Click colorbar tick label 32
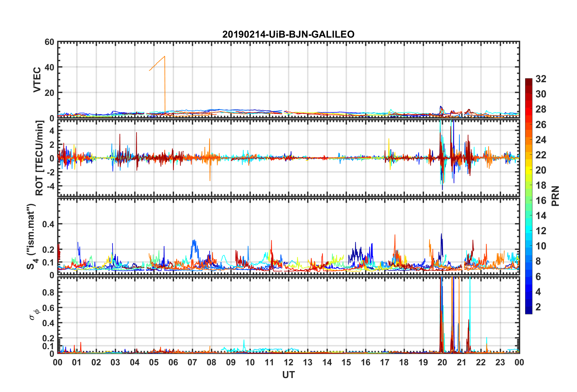Viewport: 577px width, 392px height. click(541, 79)
